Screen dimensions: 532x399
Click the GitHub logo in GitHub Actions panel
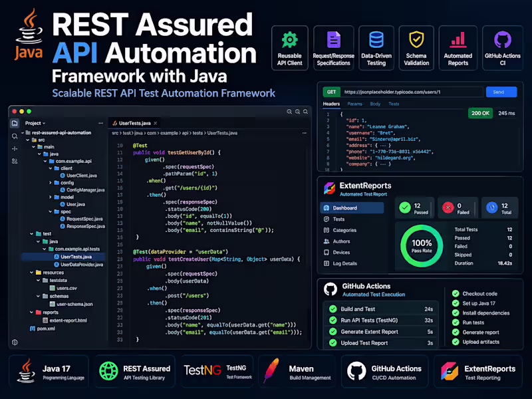(331, 289)
